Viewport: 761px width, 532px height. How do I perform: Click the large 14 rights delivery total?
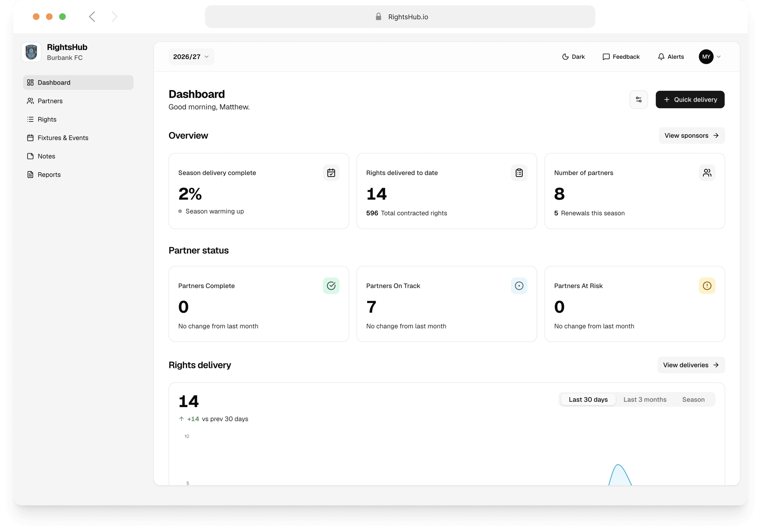pyautogui.click(x=188, y=401)
